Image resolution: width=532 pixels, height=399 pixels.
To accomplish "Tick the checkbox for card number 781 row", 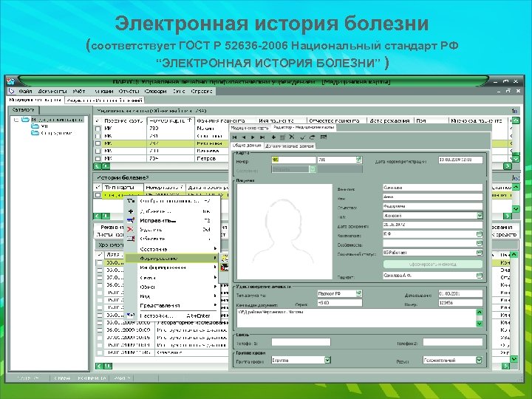I will (98, 136).
